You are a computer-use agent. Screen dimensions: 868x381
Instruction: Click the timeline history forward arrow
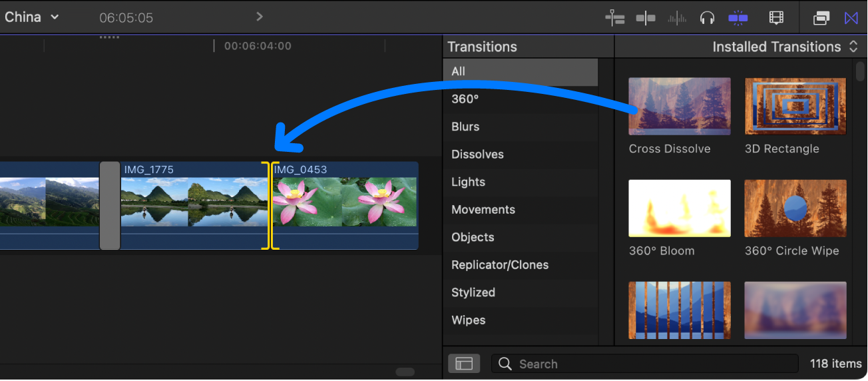[x=260, y=17]
